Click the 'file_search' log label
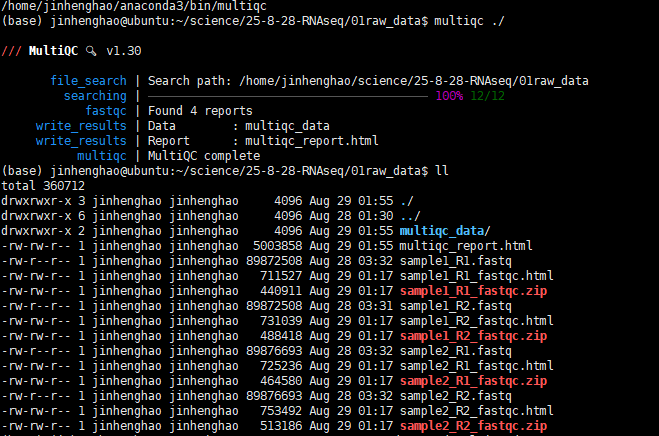Viewport: 659px width, 436px height. coord(88,81)
